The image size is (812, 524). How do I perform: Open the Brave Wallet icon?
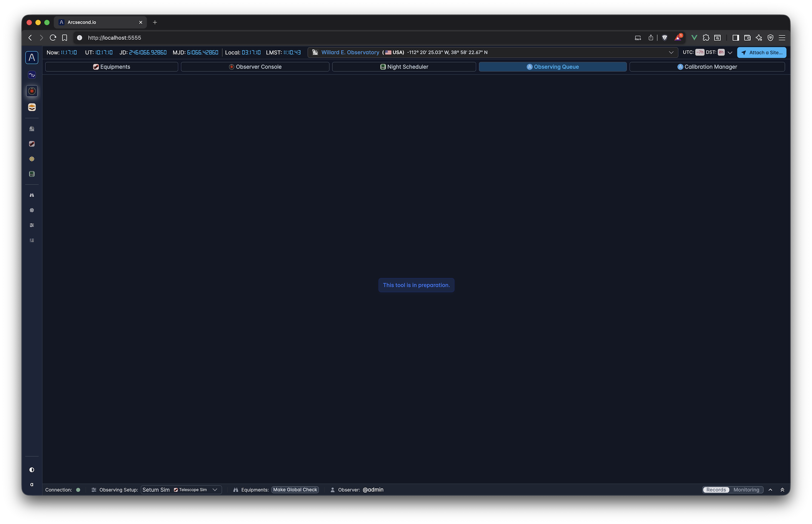click(x=747, y=38)
